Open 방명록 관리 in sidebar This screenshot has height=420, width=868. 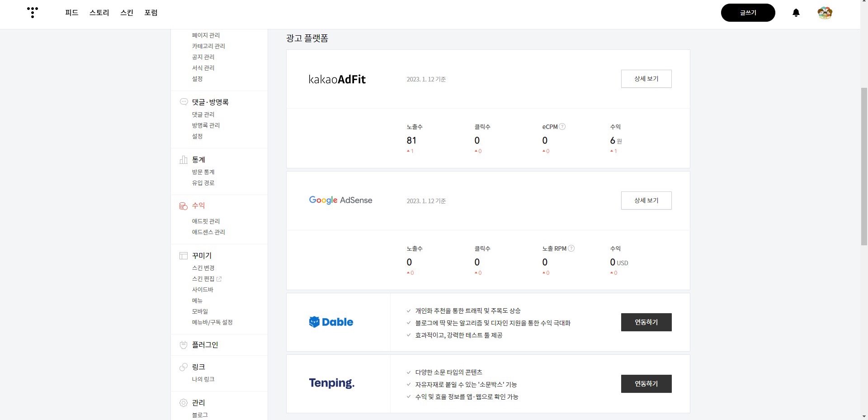(206, 125)
